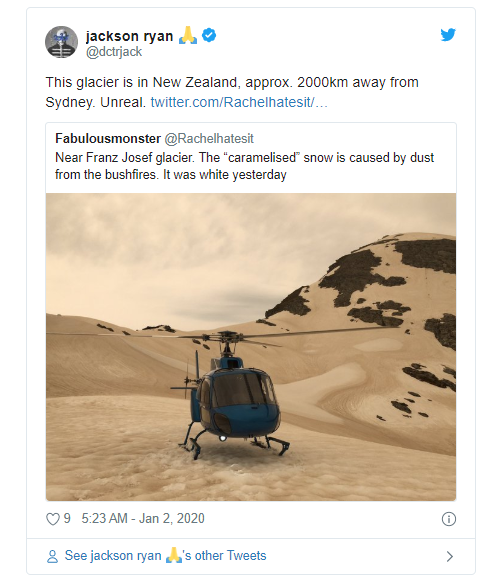
Task: Click jackson ryan's profile avatar
Action: (x=61, y=42)
